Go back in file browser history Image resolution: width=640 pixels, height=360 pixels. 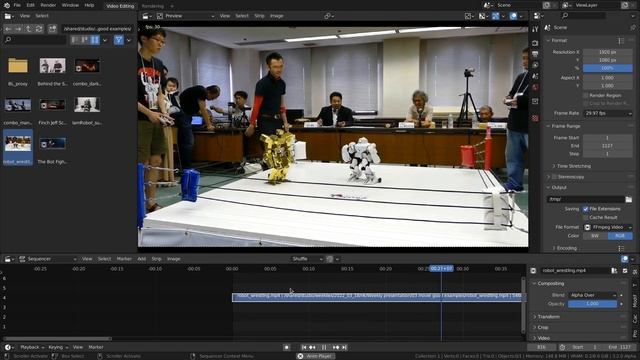8,29
